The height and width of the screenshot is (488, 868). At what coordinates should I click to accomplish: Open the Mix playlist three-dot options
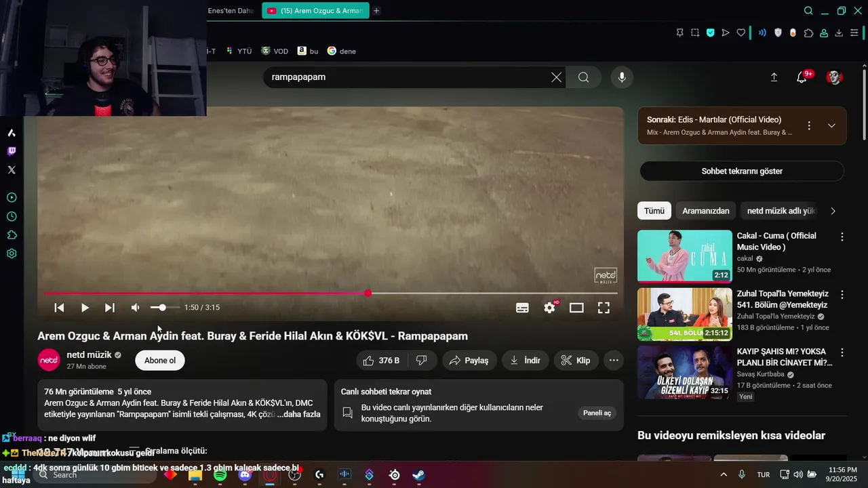click(809, 125)
